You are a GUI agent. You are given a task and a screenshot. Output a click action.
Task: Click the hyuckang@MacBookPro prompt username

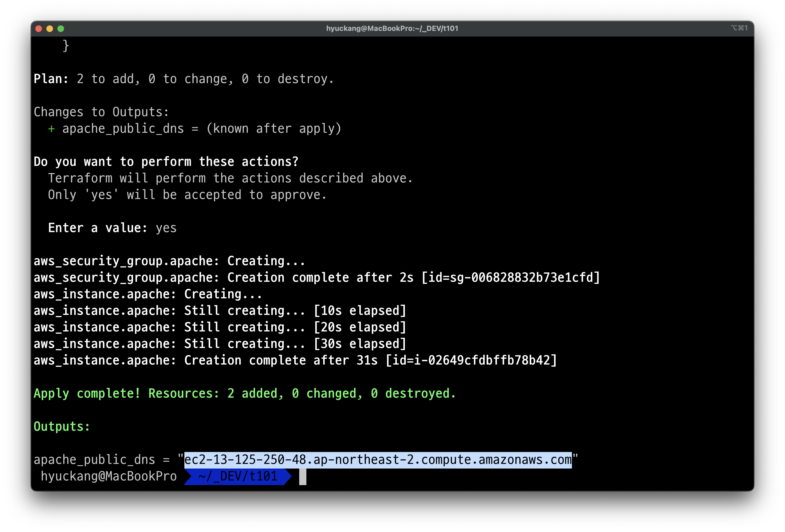click(109, 476)
